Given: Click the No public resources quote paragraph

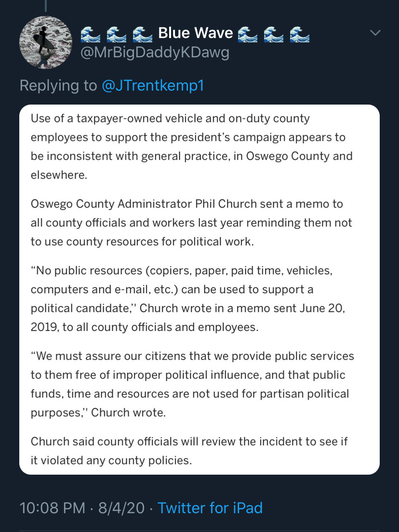Looking at the screenshot, I should click(x=188, y=299).
